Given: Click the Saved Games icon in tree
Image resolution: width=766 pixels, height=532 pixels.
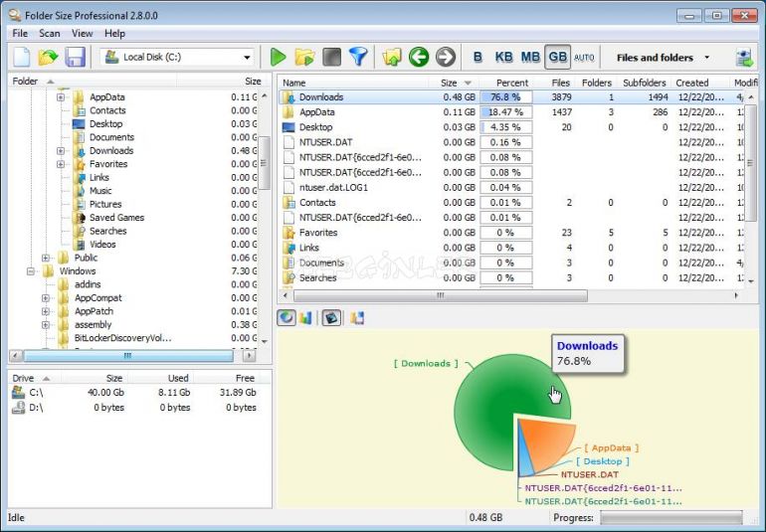Looking at the screenshot, I should [79, 218].
